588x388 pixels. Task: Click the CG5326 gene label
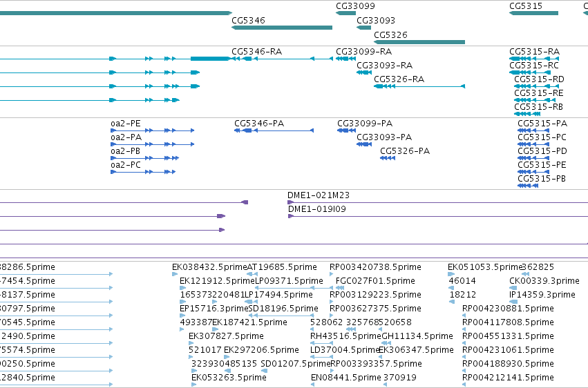(390, 35)
